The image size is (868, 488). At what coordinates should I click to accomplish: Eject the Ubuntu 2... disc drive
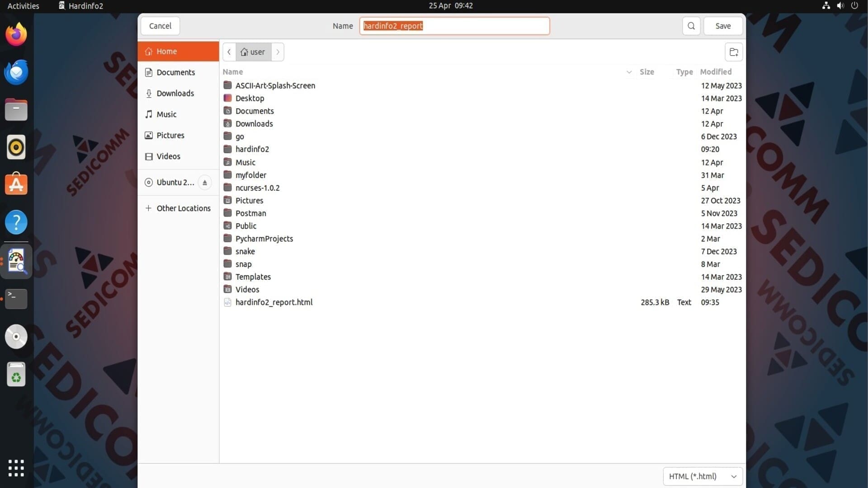tap(204, 183)
